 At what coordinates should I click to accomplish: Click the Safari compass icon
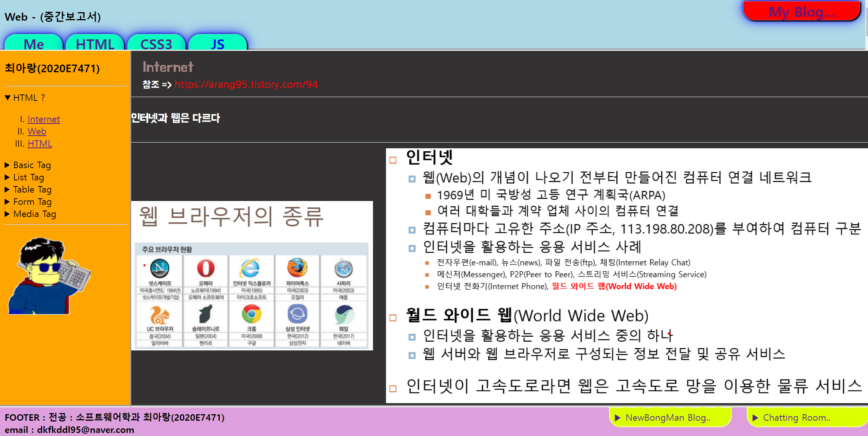[344, 269]
